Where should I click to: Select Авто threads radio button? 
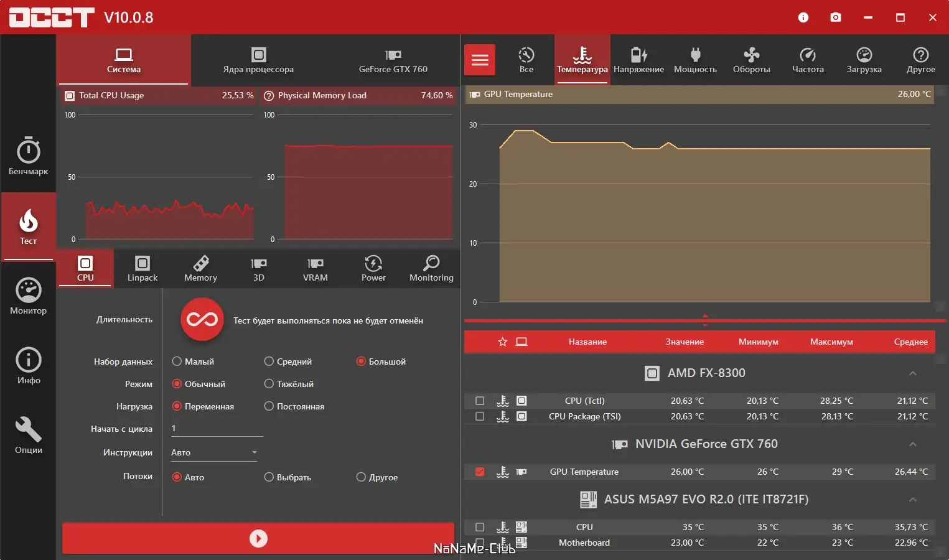tap(188, 477)
